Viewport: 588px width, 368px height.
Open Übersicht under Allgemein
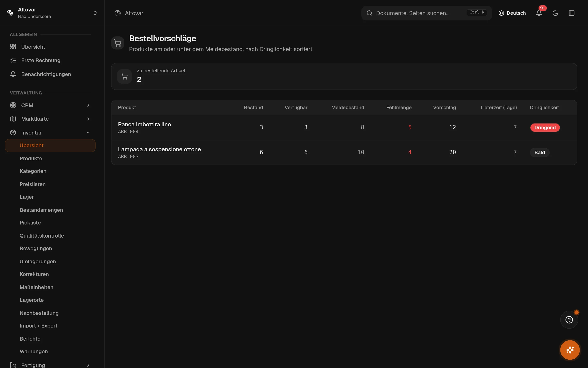coord(50,47)
